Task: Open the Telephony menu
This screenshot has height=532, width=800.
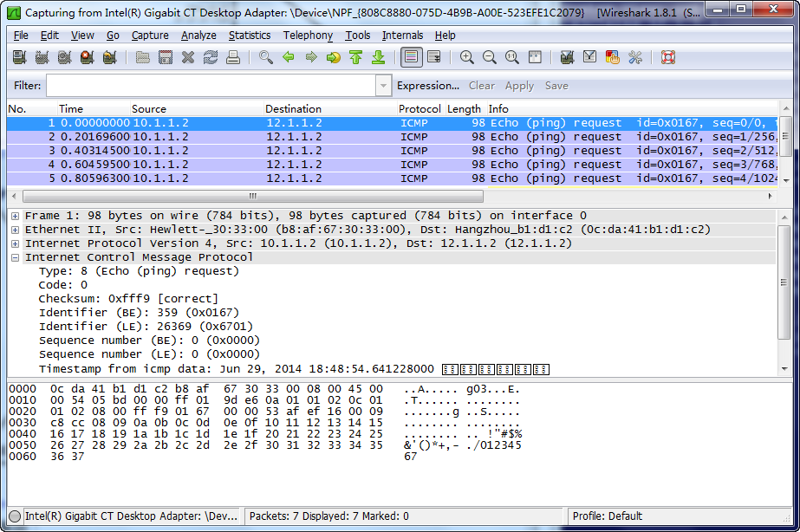Action: (x=309, y=36)
